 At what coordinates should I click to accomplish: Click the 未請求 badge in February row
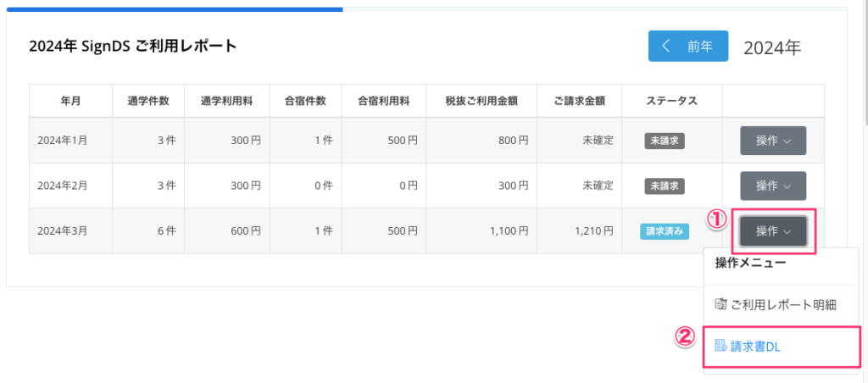pos(664,186)
